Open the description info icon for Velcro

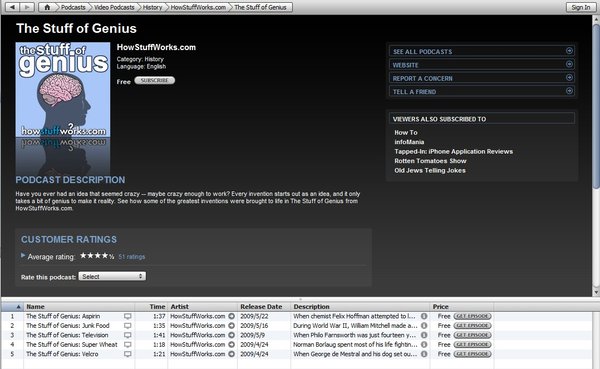click(x=424, y=354)
